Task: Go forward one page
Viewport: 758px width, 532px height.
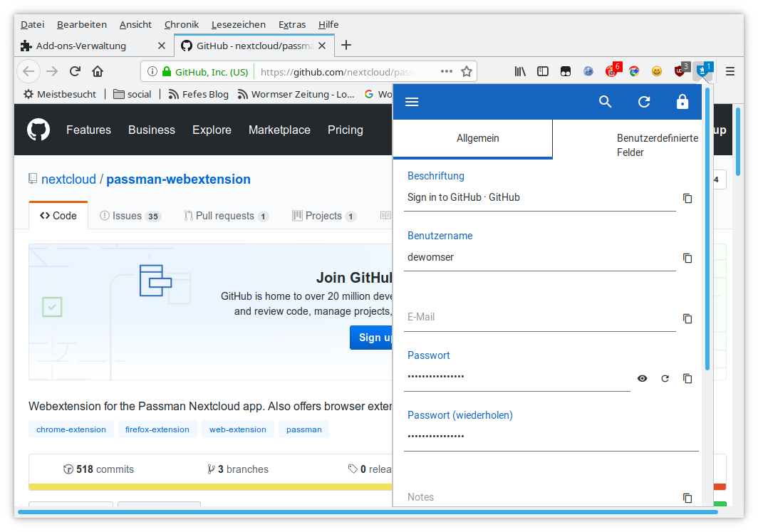Action: (52, 71)
